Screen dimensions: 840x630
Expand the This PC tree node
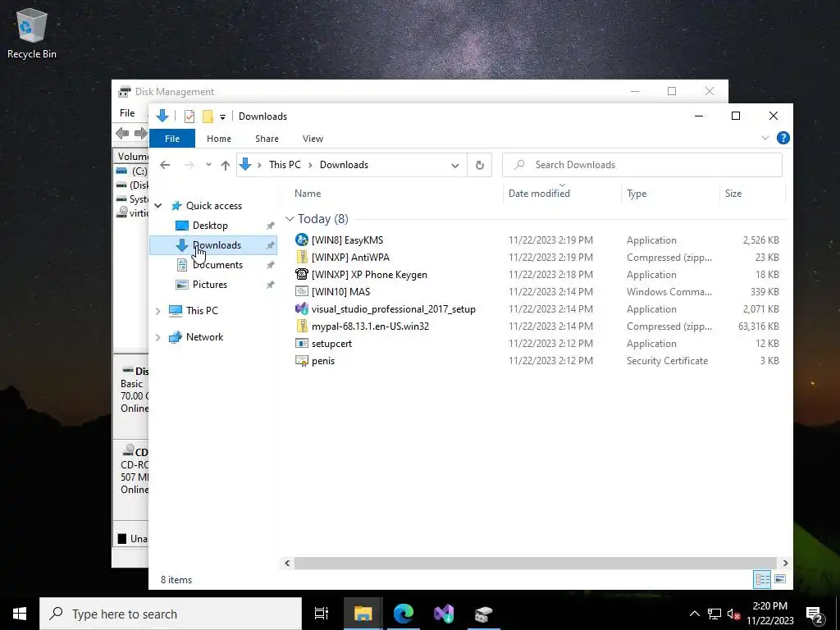[158, 311]
